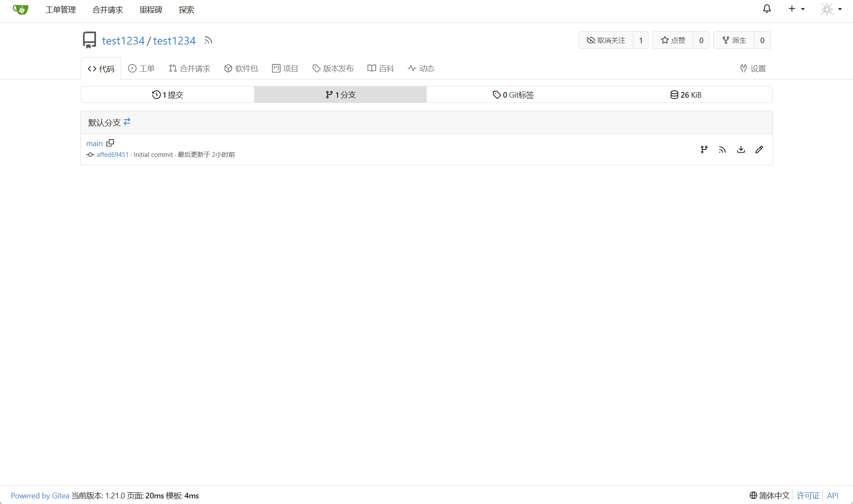This screenshot has width=853, height=504.
Task: Fork the repository with 派生 button
Action: [734, 40]
